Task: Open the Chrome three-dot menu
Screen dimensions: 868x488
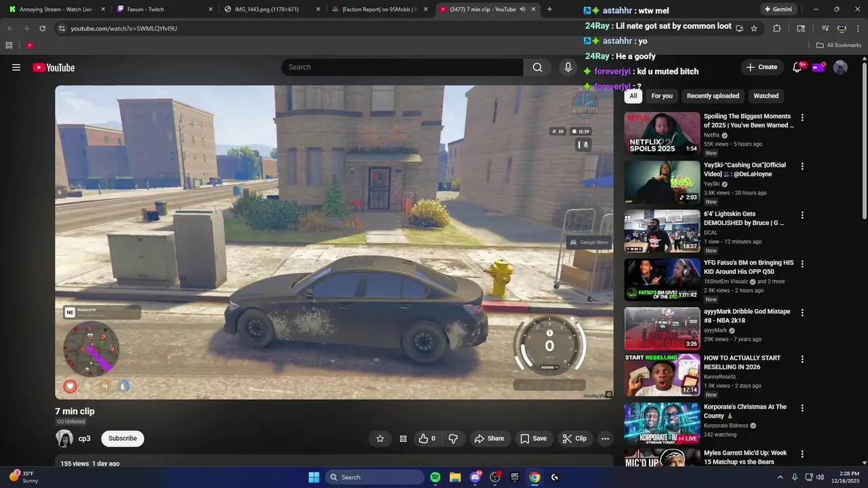Action: point(858,28)
